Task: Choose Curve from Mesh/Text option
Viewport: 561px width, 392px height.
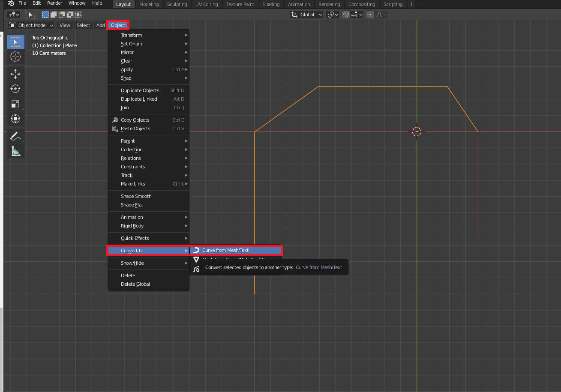Action: [225, 250]
